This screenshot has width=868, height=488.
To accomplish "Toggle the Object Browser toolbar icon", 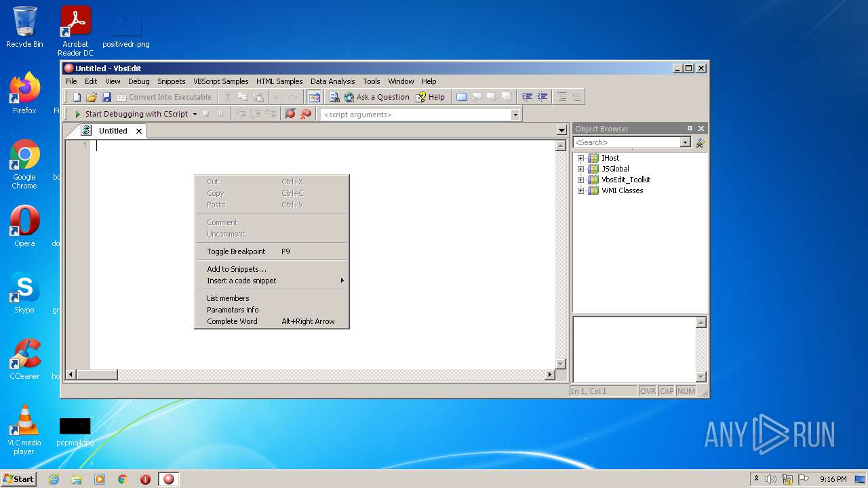I will point(314,97).
